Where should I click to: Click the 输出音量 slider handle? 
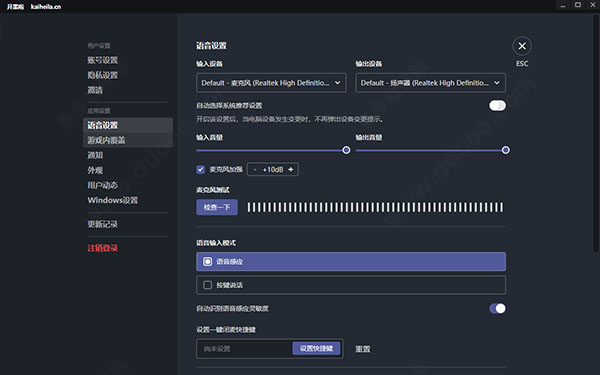pyautogui.click(x=505, y=150)
